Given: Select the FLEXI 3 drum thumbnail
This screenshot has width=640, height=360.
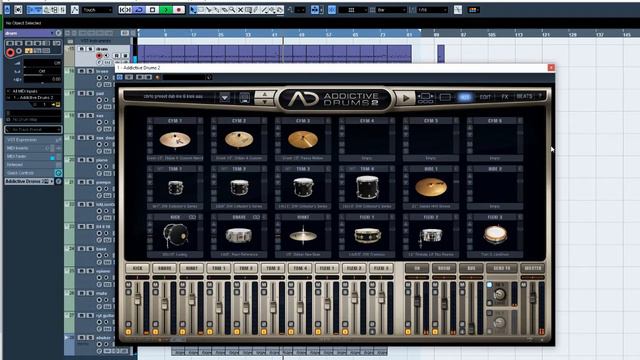Looking at the screenshot, I should coord(495,236).
